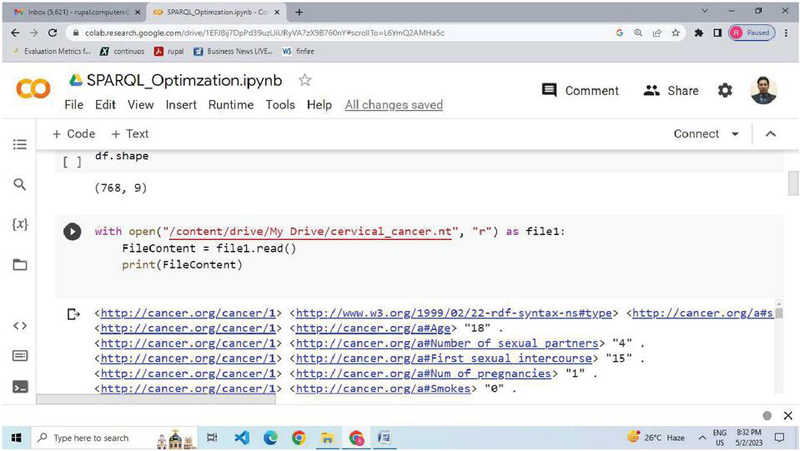800x451 pixels.
Task: Open Colab settings gear icon
Action: tap(725, 90)
